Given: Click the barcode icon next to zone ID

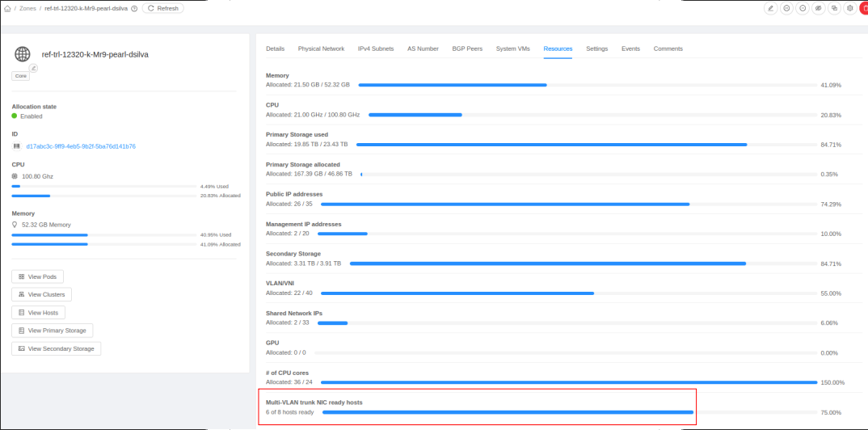Looking at the screenshot, I should [17, 146].
